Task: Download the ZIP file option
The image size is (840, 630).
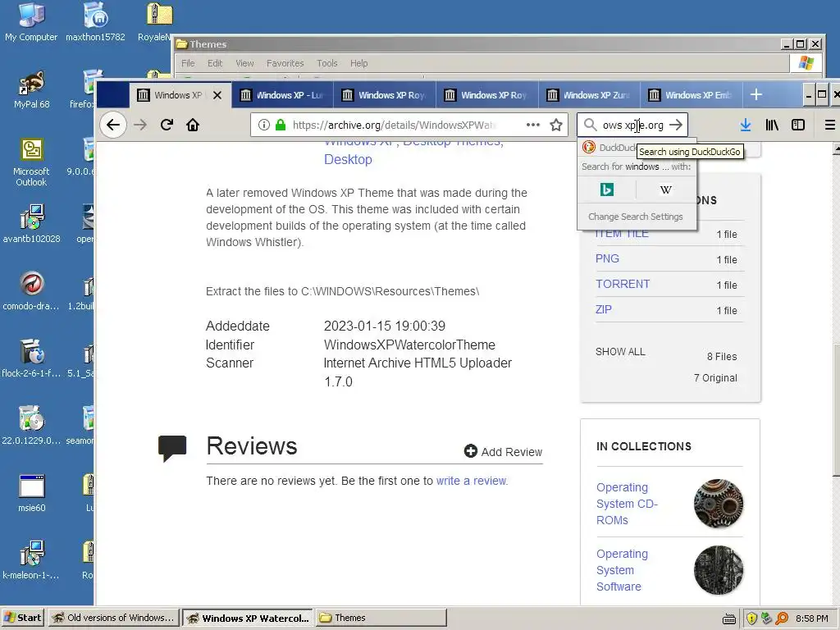Action: point(603,309)
